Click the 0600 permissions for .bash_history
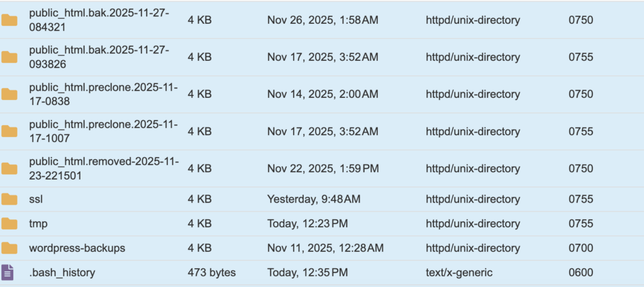The width and height of the screenshot is (644, 287). point(580,273)
